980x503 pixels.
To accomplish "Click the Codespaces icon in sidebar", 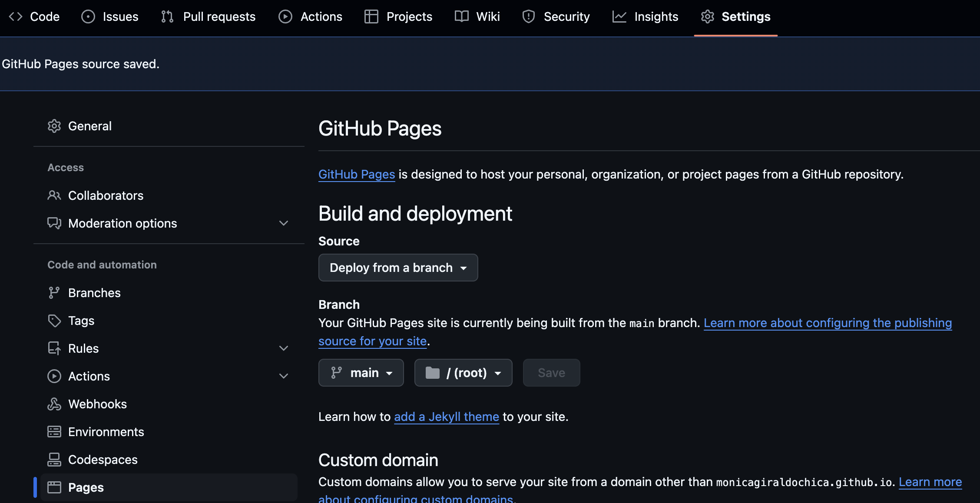I will [x=54, y=460].
